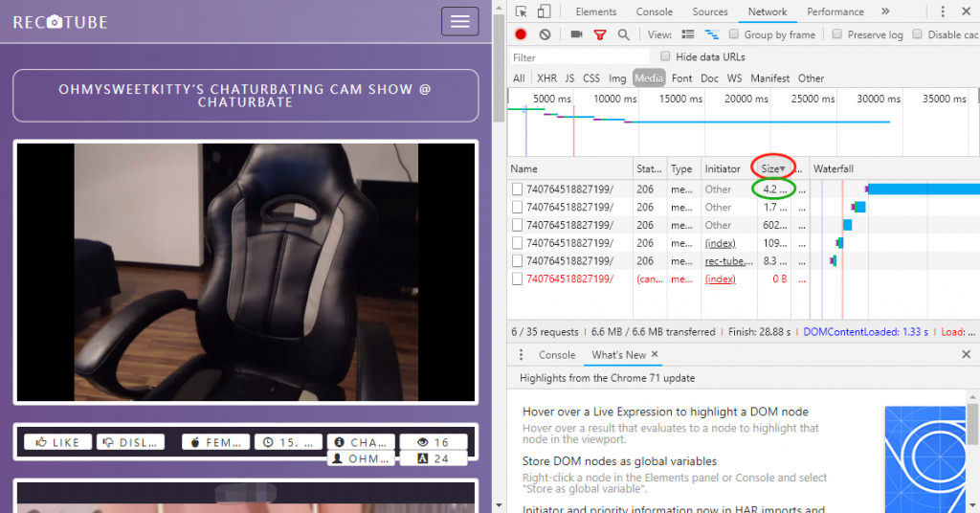Filter requests by Manifest

[x=770, y=78]
